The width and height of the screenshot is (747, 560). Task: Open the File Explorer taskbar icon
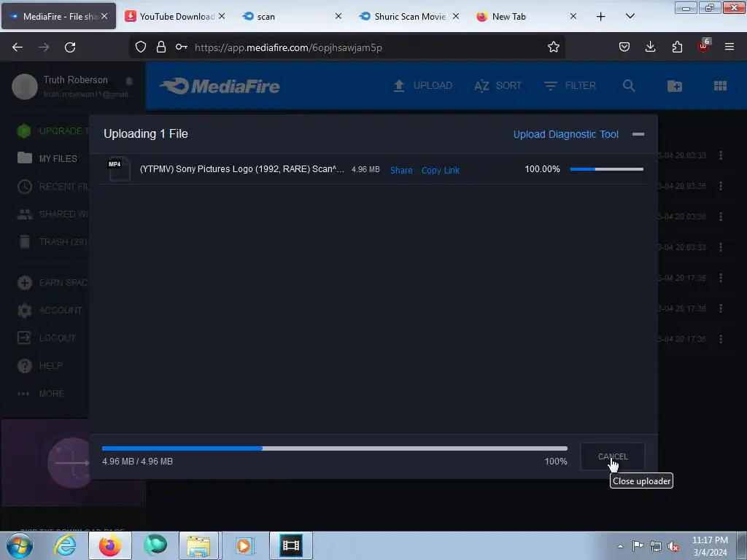tap(198, 545)
